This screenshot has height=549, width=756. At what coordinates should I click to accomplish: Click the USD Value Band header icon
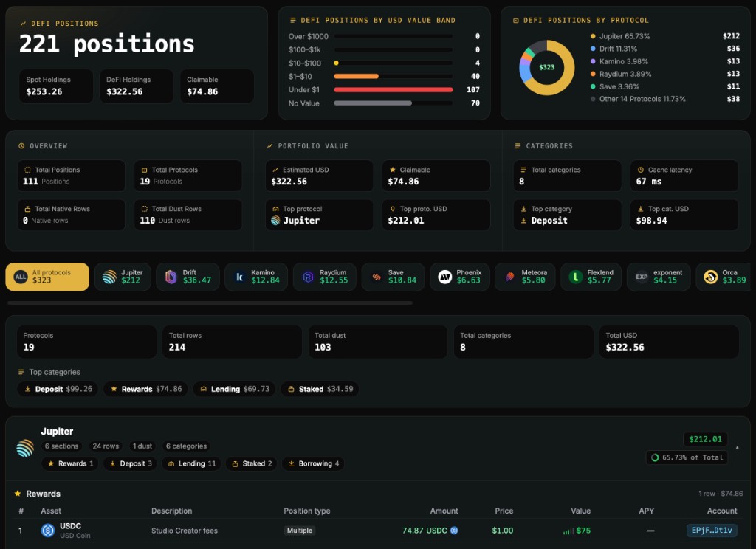click(x=292, y=20)
